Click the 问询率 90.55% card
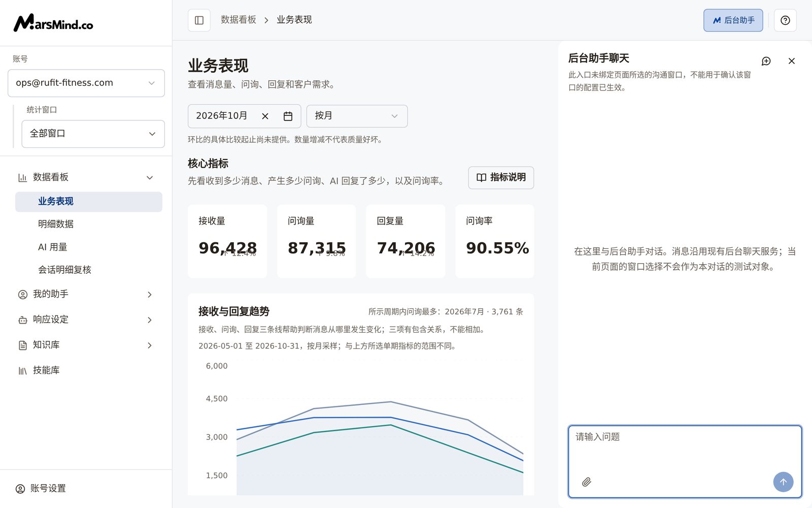Viewport: 812px width, 508px height. (x=495, y=241)
